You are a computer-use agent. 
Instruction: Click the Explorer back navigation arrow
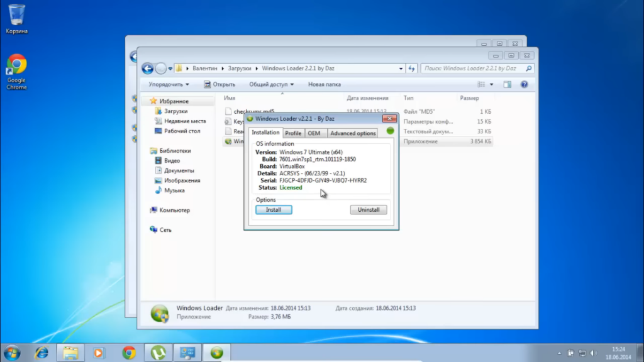pos(147,69)
